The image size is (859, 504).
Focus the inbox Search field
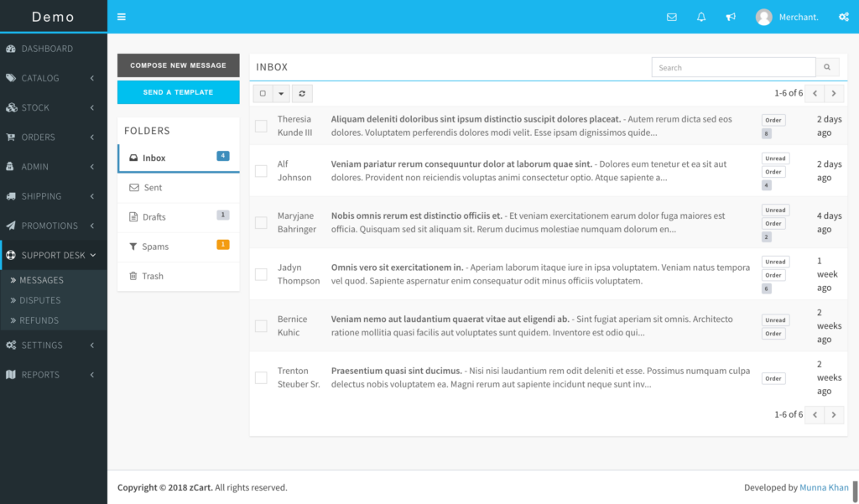(733, 67)
